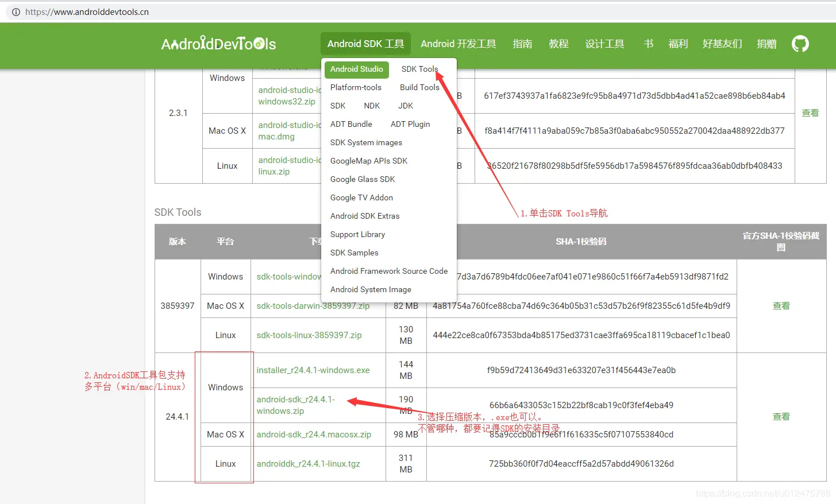Open Android SDK 工具 menu
The width and height of the screenshot is (836, 504).
pyautogui.click(x=365, y=44)
